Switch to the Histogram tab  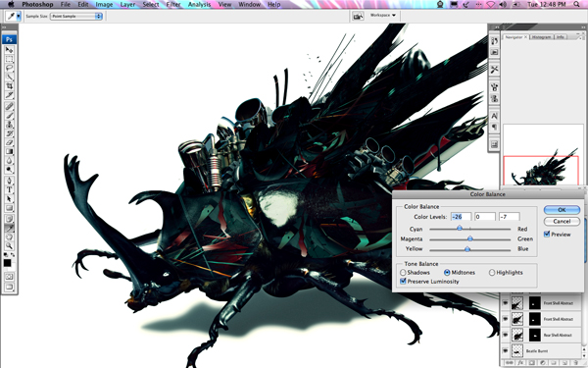[x=542, y=37]
